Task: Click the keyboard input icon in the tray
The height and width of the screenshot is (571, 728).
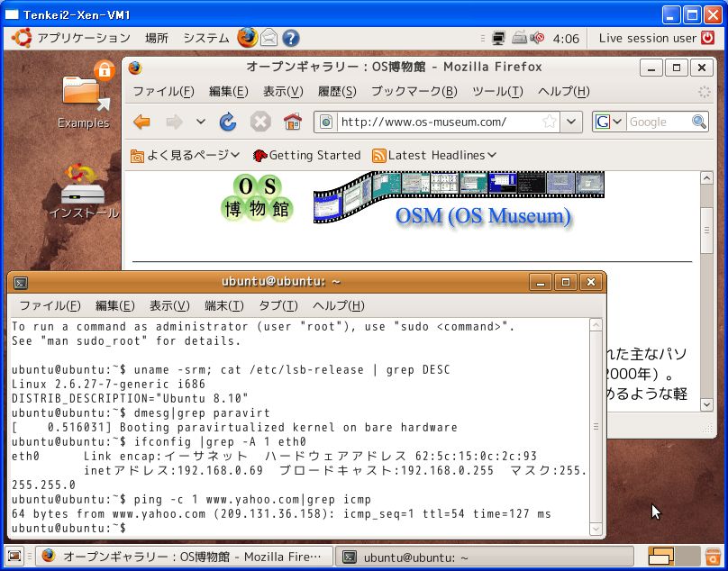Action: click(519, 38)
